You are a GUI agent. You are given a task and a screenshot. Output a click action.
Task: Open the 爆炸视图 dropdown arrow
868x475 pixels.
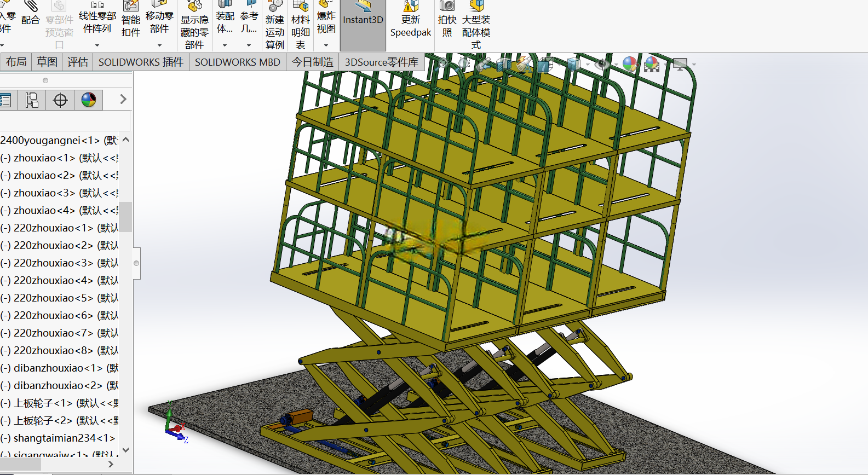[326, 45]
